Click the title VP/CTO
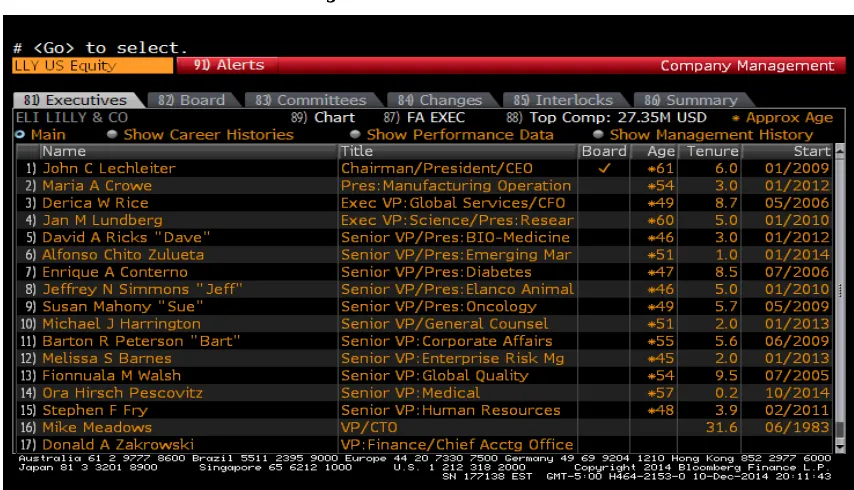Screen dimensions: 854x490 [x=369, y=427]
